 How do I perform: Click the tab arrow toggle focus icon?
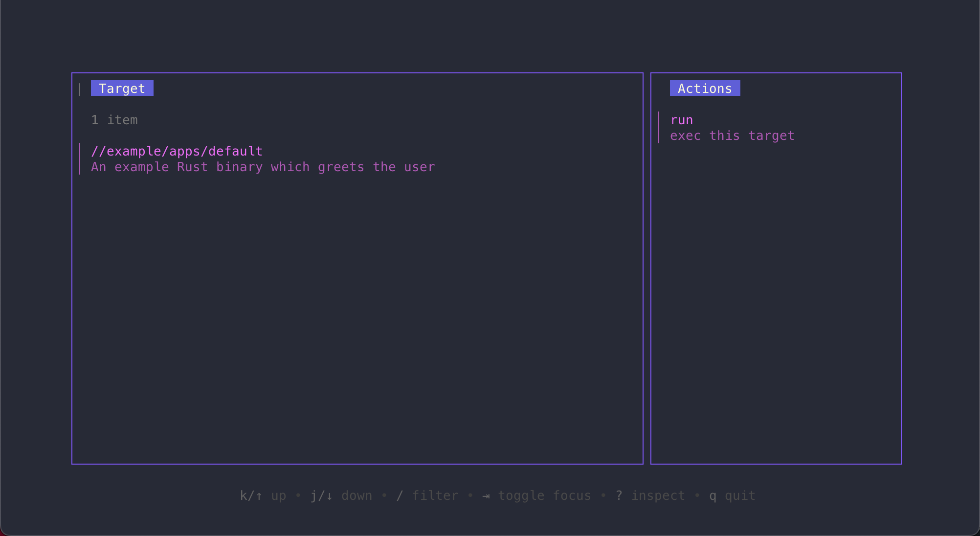(x=486, y=496)
